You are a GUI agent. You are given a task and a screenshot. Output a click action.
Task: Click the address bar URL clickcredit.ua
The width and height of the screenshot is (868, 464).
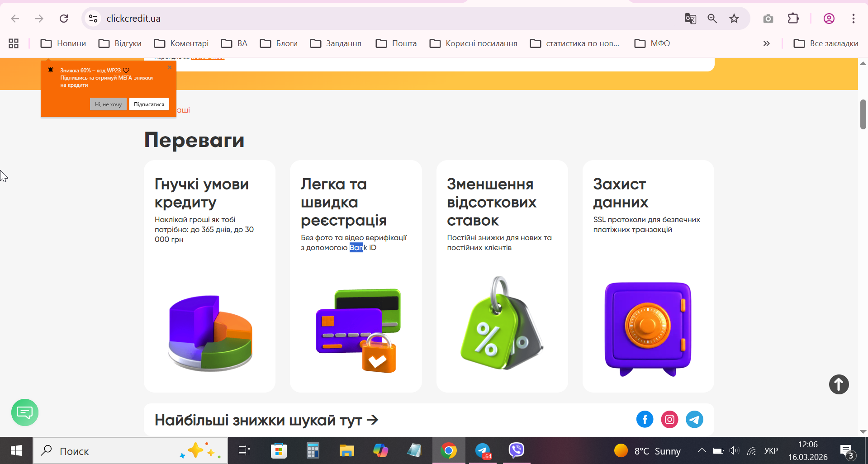coord(133,19)
